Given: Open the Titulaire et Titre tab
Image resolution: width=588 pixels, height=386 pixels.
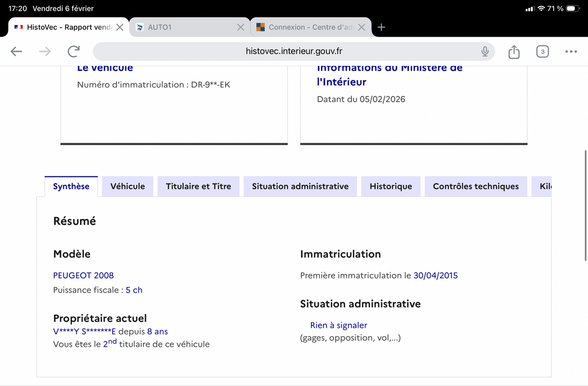Looking at the screenshot, I should tap(198, 186).
